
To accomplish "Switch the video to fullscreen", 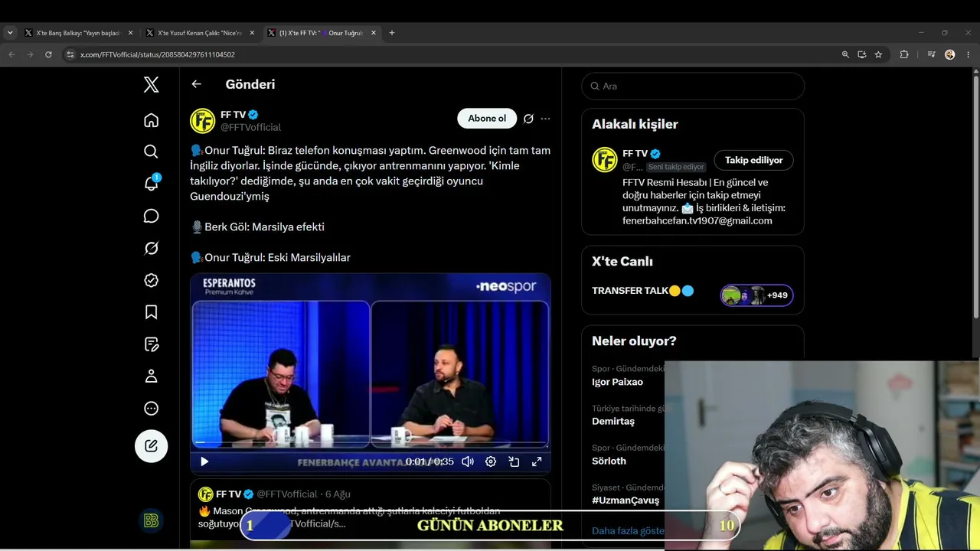I will [x=537, y=461].
